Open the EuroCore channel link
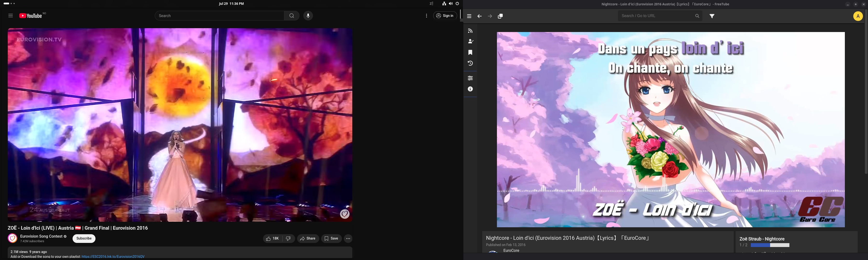 click(511, 251)
